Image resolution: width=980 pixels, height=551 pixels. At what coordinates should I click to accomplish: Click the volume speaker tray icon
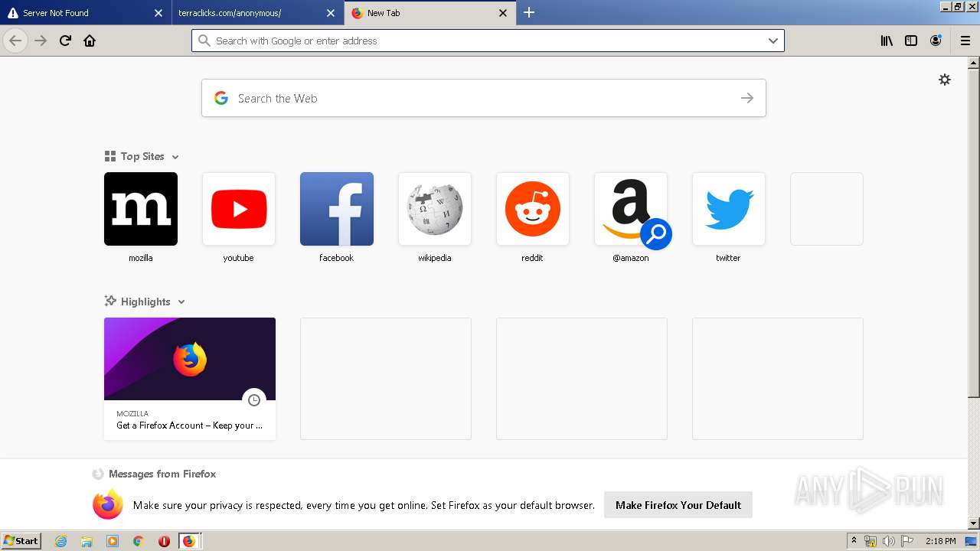point(889,541)
